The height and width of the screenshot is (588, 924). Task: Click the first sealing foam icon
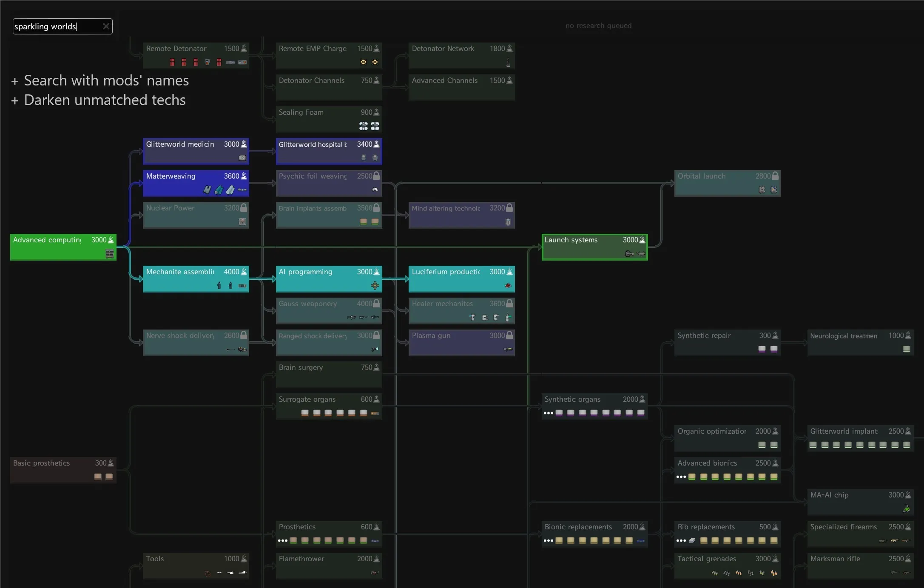[x=363, y=126]
